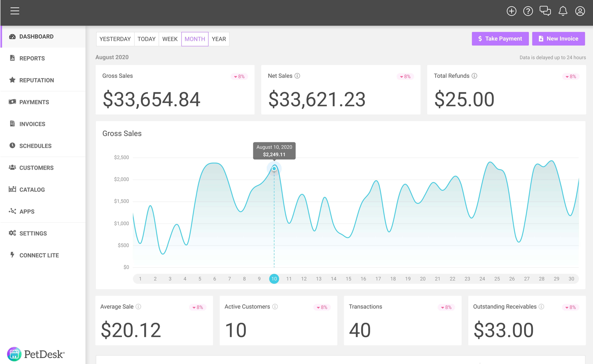Viewport: 593px width, 364px height.
Task: Select day 24 on chart axis
Action: [482, 279]
